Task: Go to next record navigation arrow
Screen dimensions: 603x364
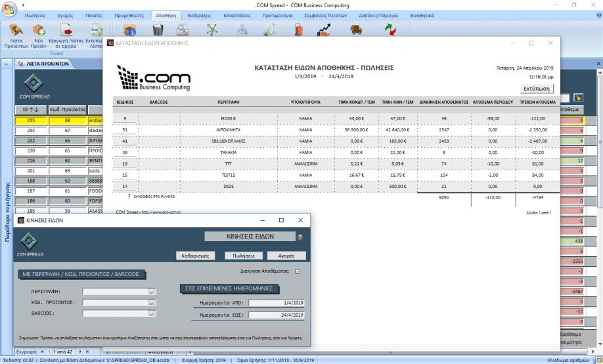Action: (x=80, y=352)
